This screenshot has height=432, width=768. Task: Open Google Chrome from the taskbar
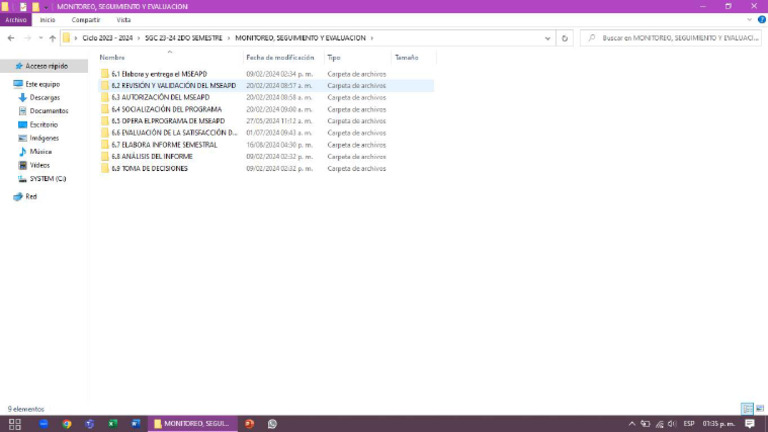[x=67, y=424]
